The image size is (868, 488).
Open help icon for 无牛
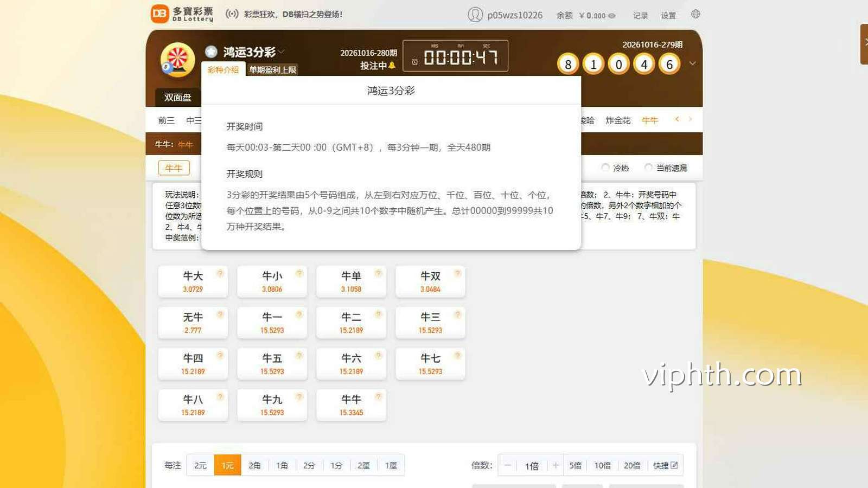(x=220, y=314)
